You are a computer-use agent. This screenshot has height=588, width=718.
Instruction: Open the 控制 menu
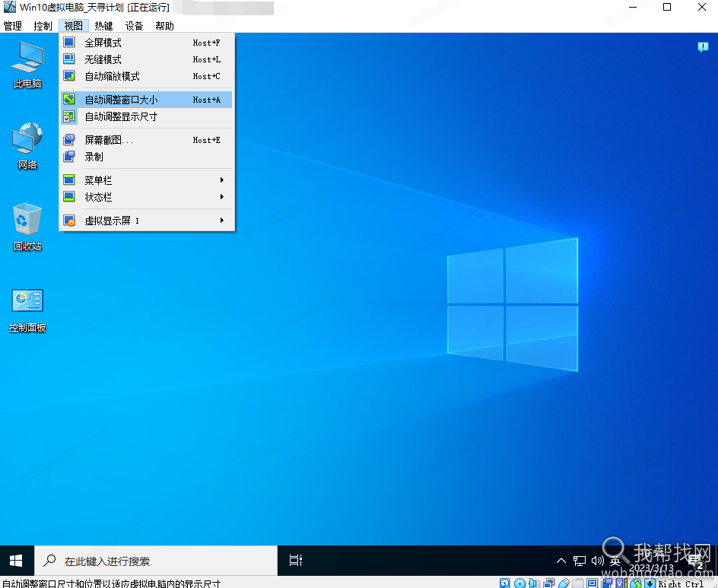43,26
